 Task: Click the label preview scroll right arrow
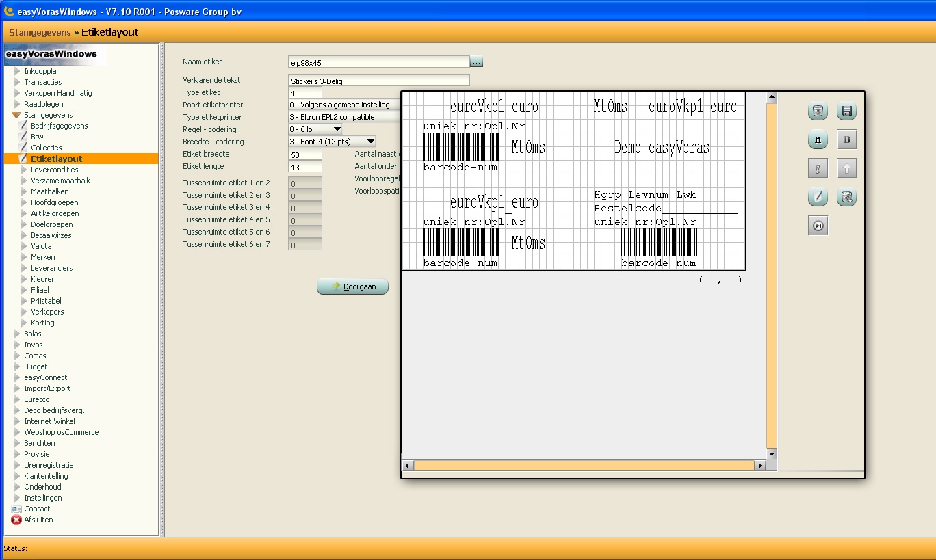[759, 466]
